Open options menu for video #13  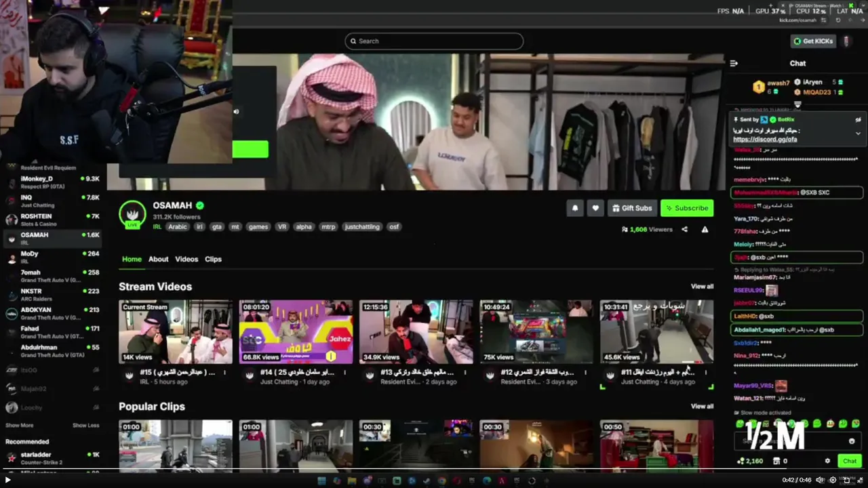[x=465, y=373]
